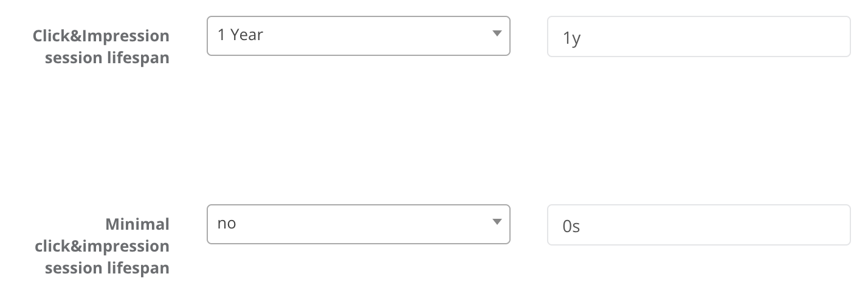Place cursor on the "1y" value text
This screenshot has height=299, width=868.
point(573,38)
